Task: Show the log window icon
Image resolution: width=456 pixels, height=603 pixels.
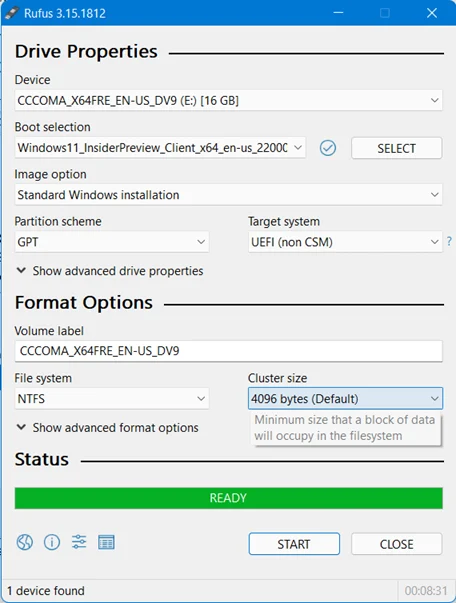Action: [x=106, y=542]
